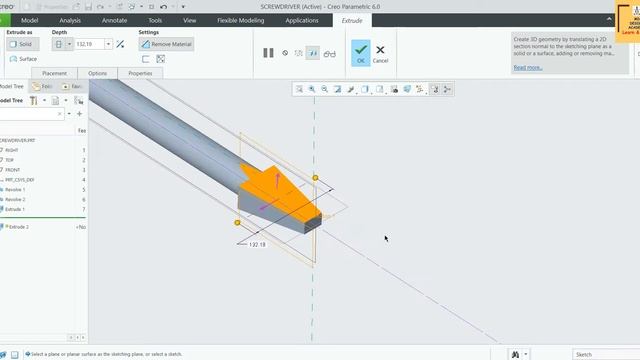
Task: Clear the tree search with X
Action: [60, 114]
